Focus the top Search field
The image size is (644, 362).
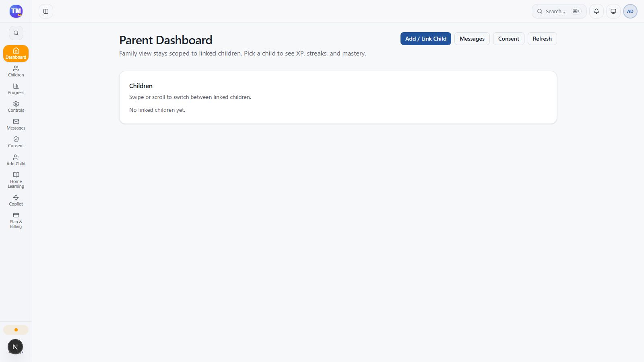(x=559, y=11)
